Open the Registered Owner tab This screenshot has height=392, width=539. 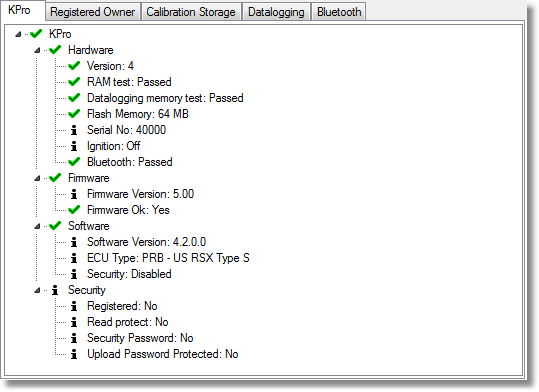pos(92,12)
